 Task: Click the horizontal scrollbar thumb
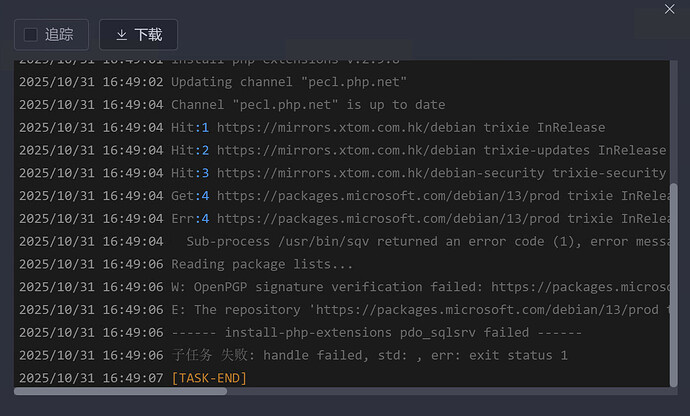pyautogui.click(x=120, y=391)
